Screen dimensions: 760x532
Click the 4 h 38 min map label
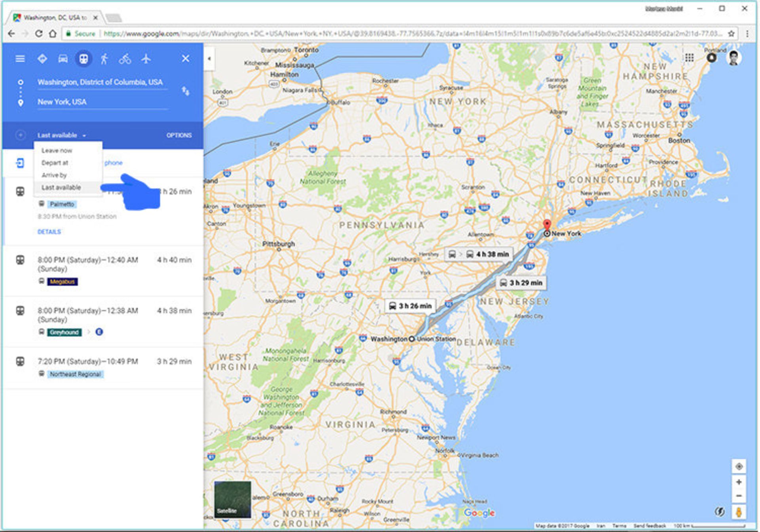tap(479, 254)
